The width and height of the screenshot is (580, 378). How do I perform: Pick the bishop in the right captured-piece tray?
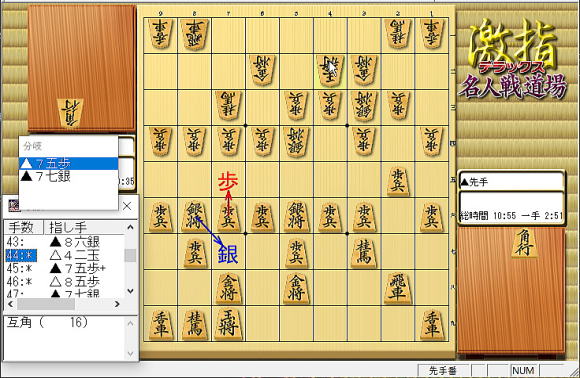524,243
